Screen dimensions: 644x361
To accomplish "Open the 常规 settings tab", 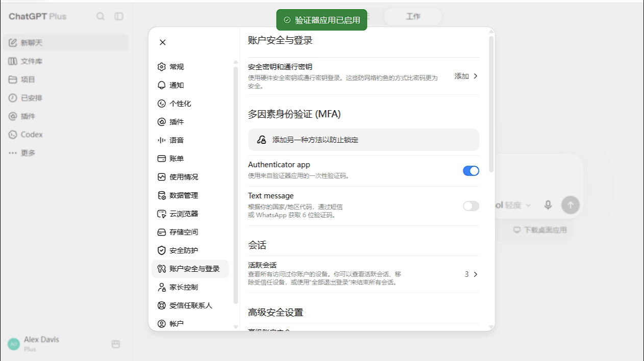I will click(190, 67).
